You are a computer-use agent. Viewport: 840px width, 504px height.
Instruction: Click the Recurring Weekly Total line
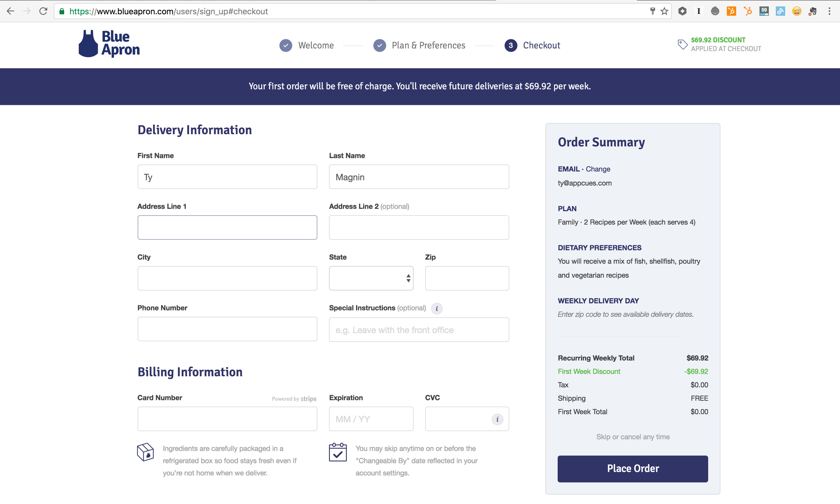(633, 358)
